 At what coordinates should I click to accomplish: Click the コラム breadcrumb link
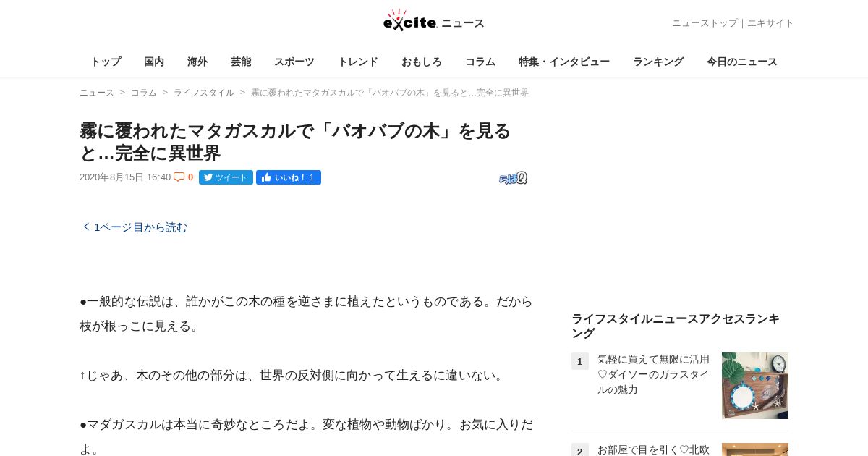click(144, 93)
